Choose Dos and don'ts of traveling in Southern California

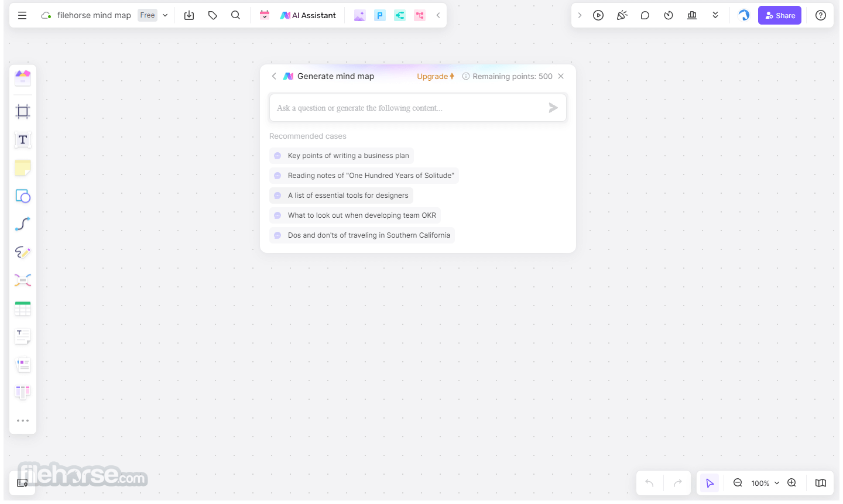coord(362,235)
